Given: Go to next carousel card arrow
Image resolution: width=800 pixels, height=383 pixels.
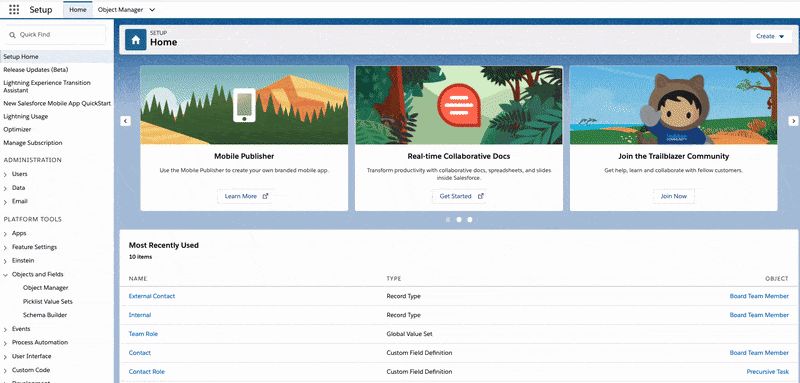Looking at the screenshot, I should tap(793, 121).
